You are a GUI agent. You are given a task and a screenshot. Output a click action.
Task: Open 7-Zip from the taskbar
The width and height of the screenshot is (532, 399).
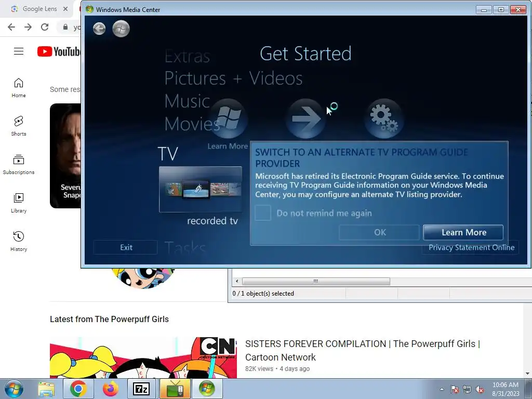coord(141,389)
